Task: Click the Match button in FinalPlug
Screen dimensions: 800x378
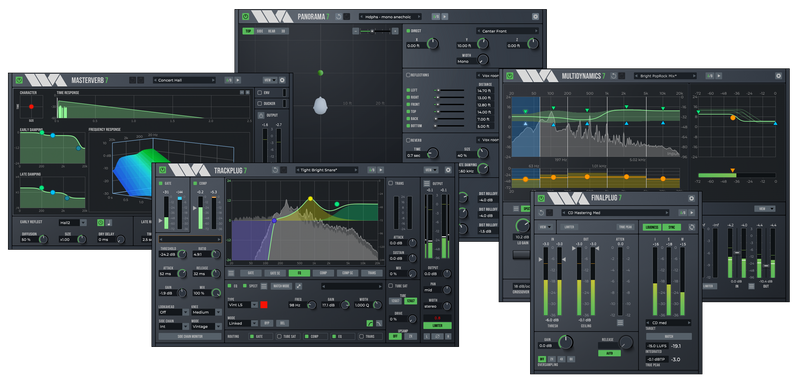Action: pos(668,337)
